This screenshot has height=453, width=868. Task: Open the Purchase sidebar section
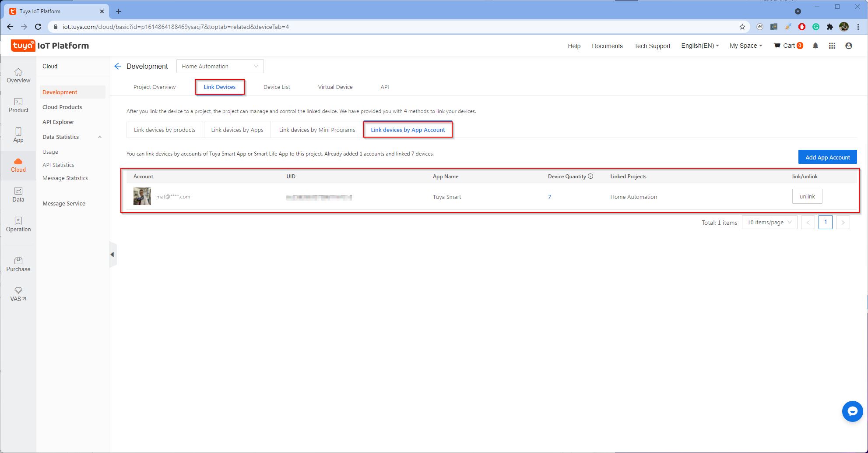pyautogui.click(x=18, y=264)
